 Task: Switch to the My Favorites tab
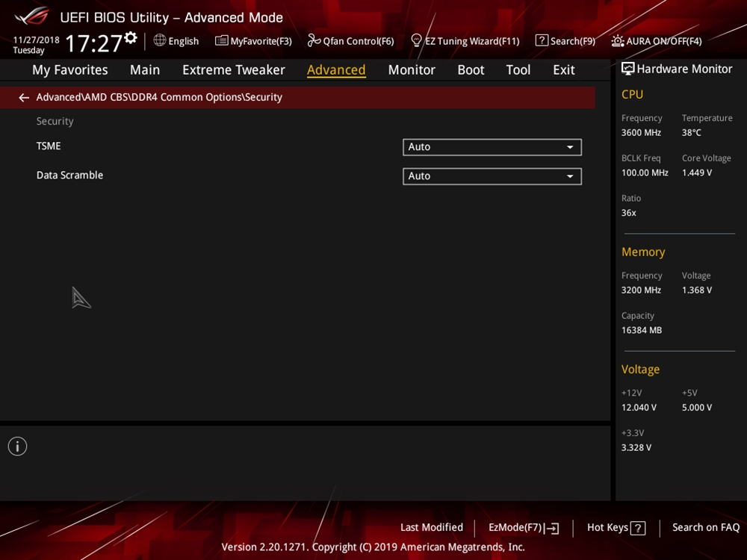pyautogui.click(x=70, y=70)
